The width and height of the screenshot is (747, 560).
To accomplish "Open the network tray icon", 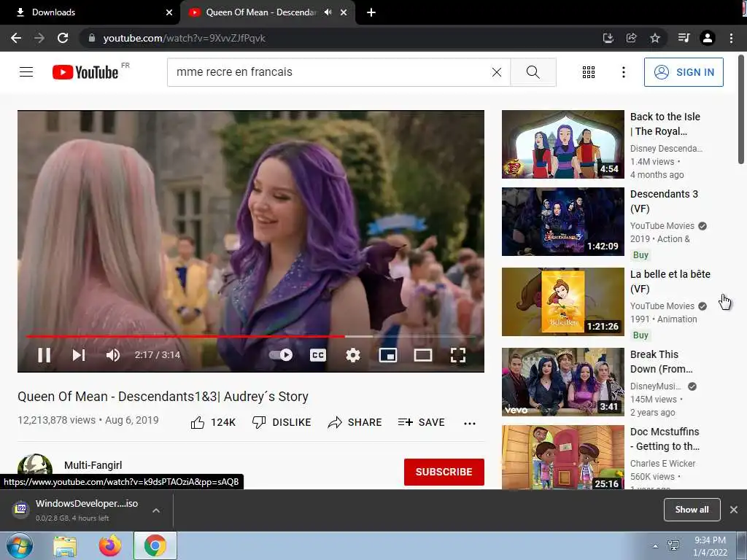I will point(673,546).
